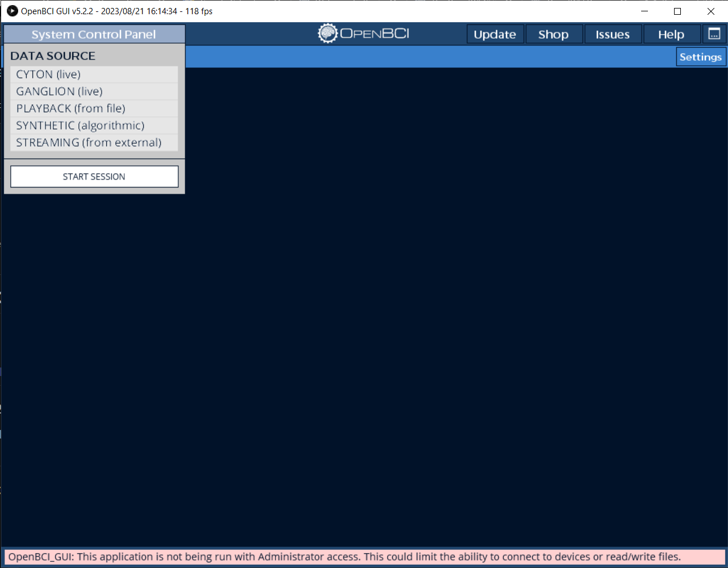Viewport: 728px width, 568px height.
Task: Click the Update button
Action: click(495, 34)
